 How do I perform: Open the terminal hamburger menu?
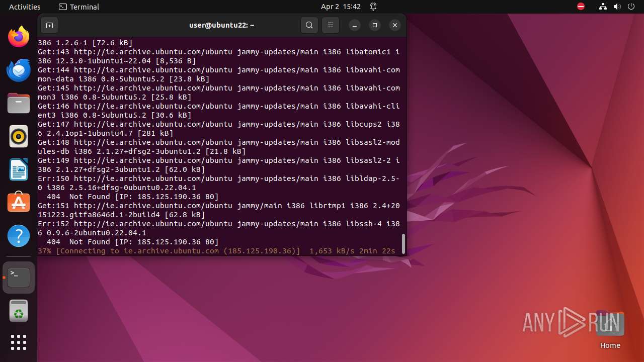coord(331,25)
